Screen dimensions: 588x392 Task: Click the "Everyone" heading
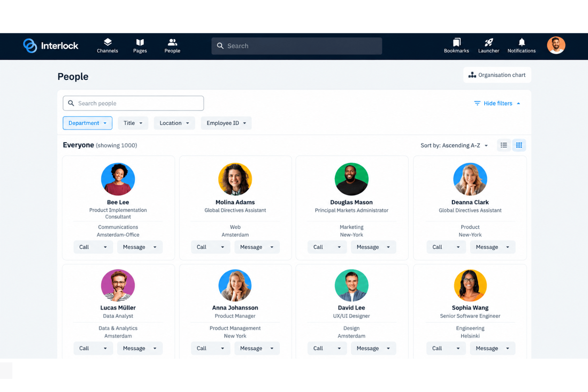click(78, 145)
